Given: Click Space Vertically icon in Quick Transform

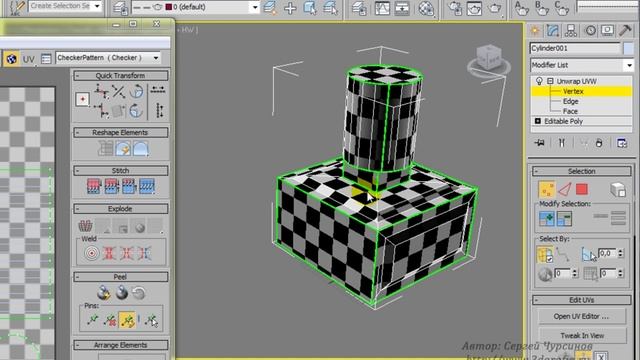Looking at the screenshot, I should 160,110.
